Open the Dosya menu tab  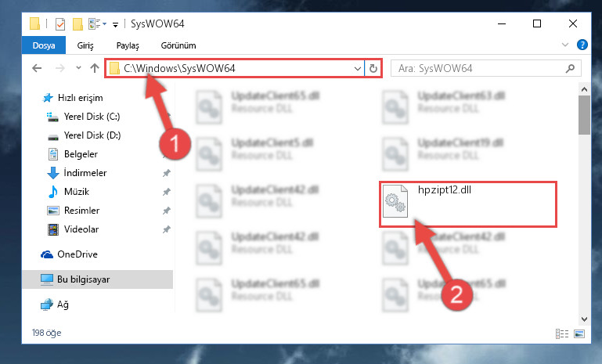click(44, 45)
